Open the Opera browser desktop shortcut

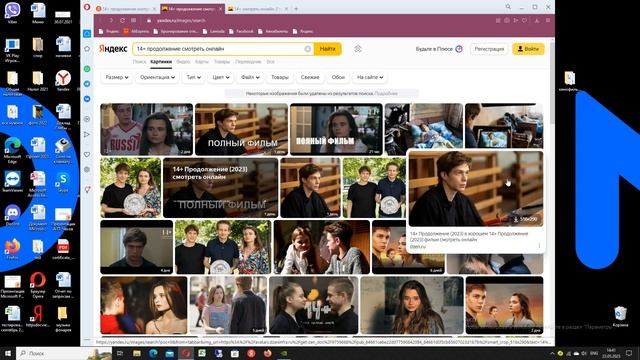(x=38, y=284)
